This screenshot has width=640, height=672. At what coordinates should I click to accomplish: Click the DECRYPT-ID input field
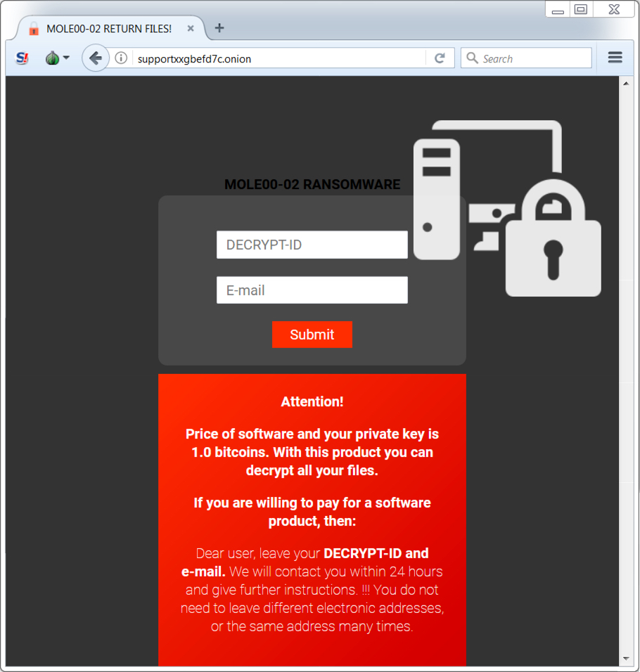coord(312,245)
